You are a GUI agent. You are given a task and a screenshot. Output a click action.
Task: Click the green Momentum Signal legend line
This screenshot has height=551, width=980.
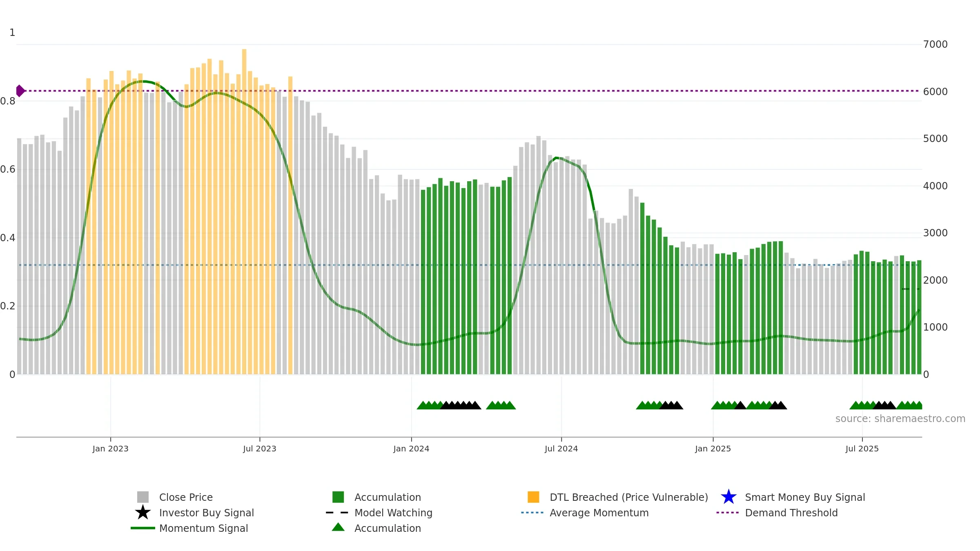(143, 528)
